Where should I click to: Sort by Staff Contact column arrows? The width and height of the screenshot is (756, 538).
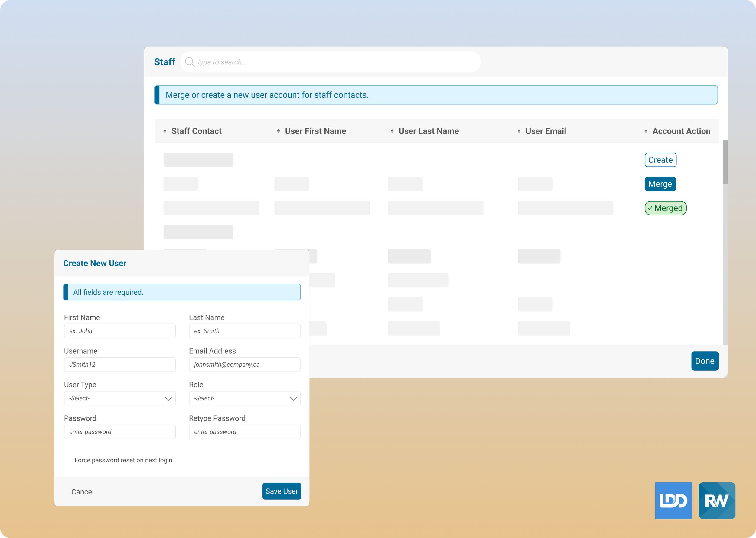(165, 131)
